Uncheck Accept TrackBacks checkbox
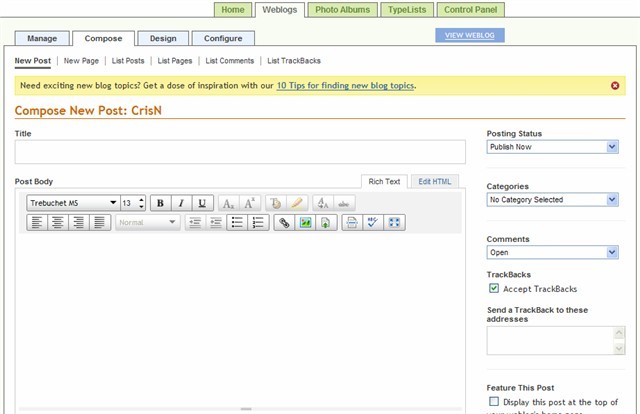This screenshot has height=414, width=640. point(494,288)
